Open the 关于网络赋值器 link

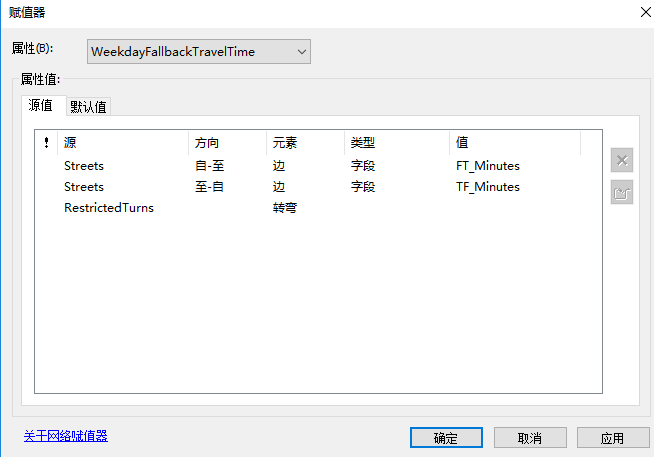tap(66, 436)
